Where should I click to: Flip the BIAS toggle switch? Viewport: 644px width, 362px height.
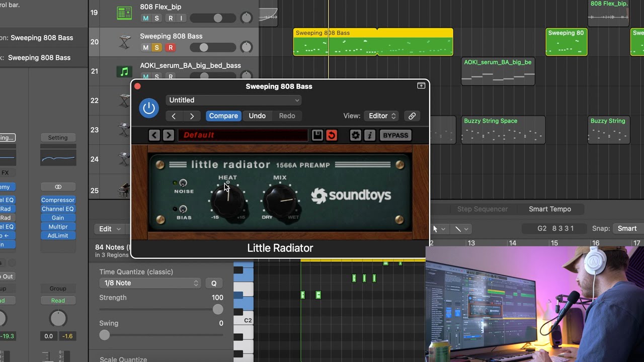(x=183, y=209)
